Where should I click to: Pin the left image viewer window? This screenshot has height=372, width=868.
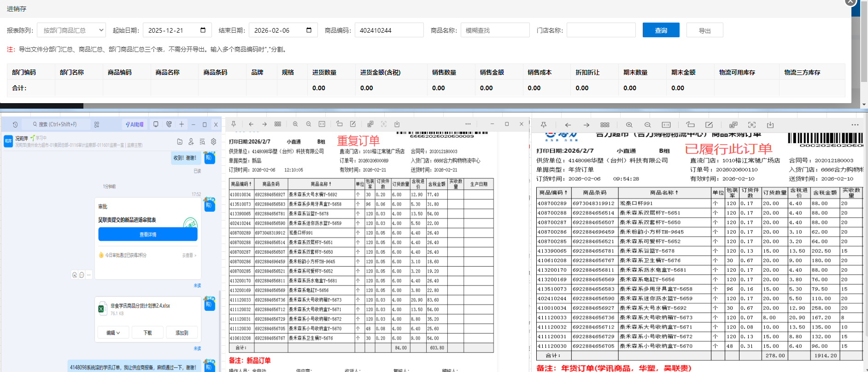(x=234, y=124)
